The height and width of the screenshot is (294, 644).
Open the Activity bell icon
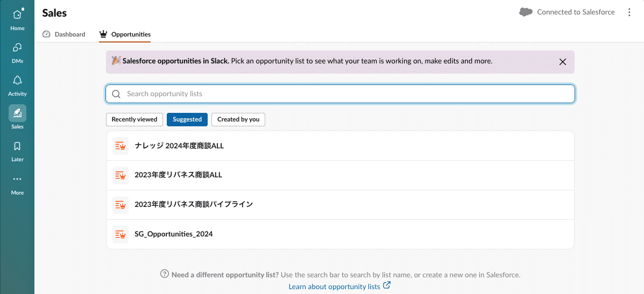coord(17,80)
